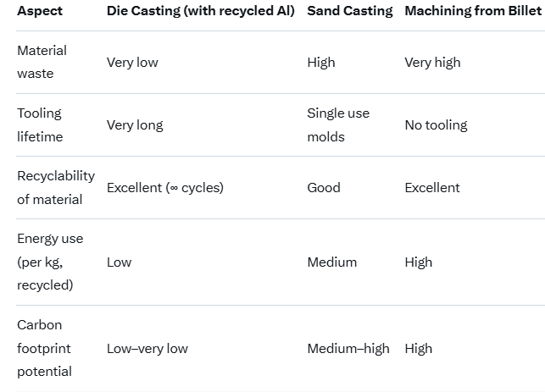Select the "Energy use (per kg, recycled)" label

50,262
